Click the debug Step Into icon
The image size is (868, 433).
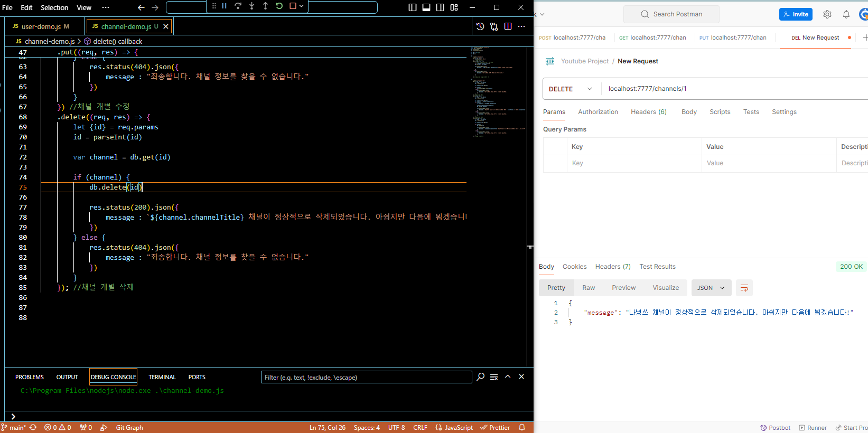click(251, 6)
